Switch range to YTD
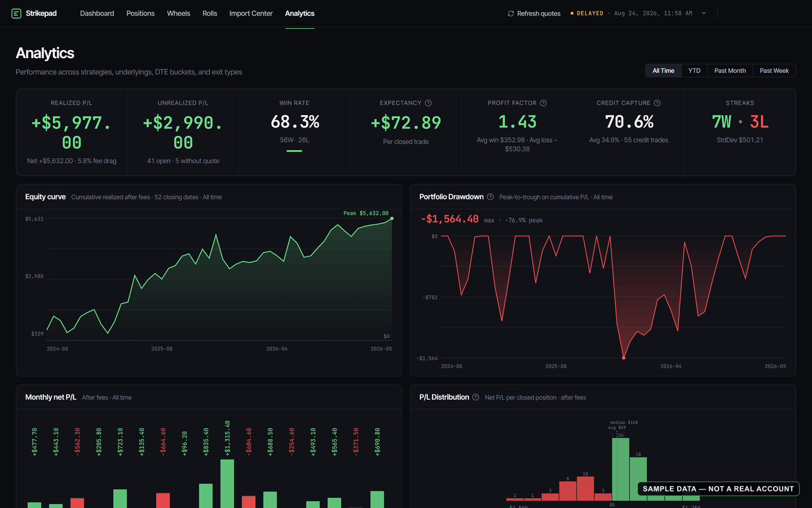The height and width of the screenshot is (508, 812). coord(694,71)
